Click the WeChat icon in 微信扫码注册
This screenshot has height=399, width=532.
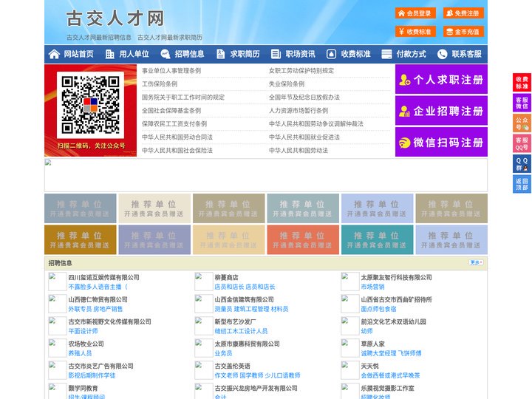click(x=404, y=143)
